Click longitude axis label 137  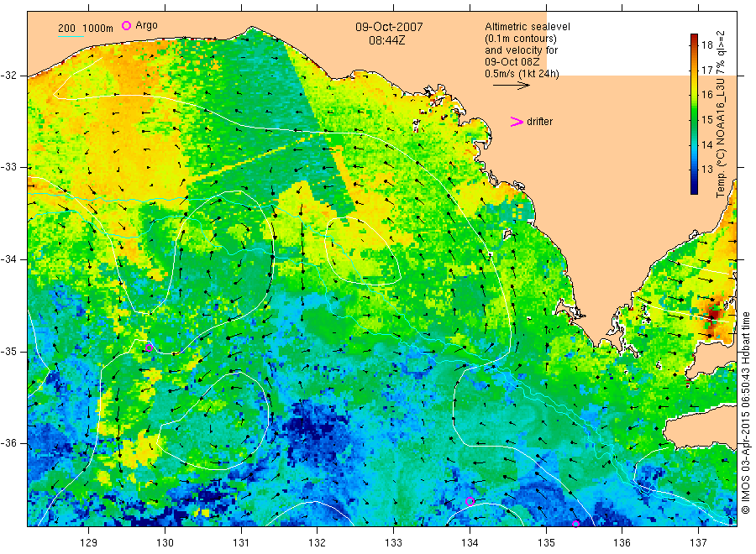coord(698,543)
